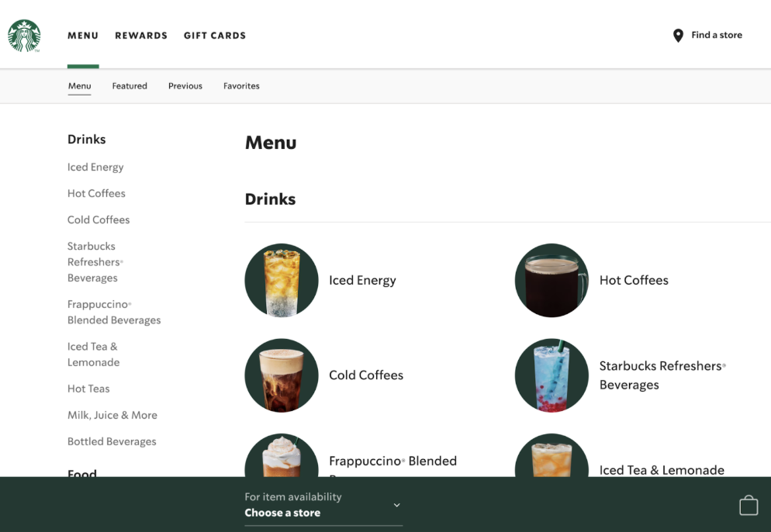Open the GIFT CARDS navigation item
Image resolution: width=771 pixels, height=532 pixels.
215,35
